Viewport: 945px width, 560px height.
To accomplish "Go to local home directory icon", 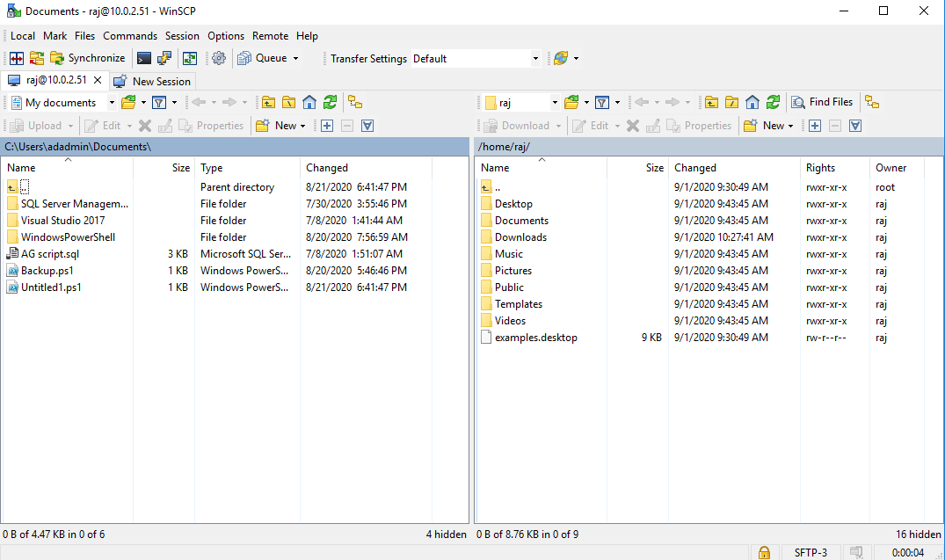I will (309, 103).
